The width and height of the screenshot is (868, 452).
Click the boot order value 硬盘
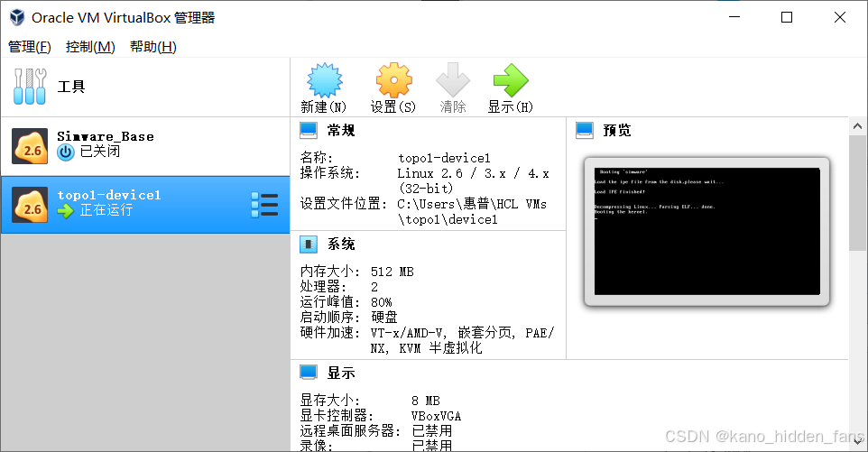click(x=384, y=317)
